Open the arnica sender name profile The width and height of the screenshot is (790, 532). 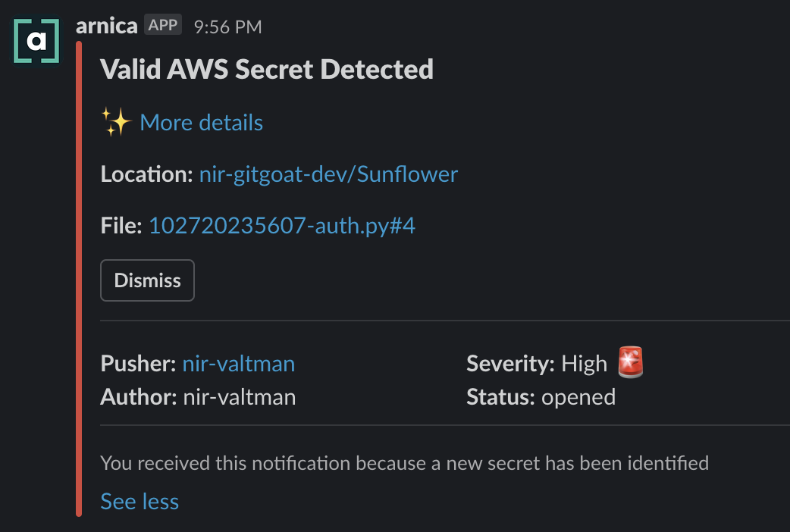[x=106, y=26]
